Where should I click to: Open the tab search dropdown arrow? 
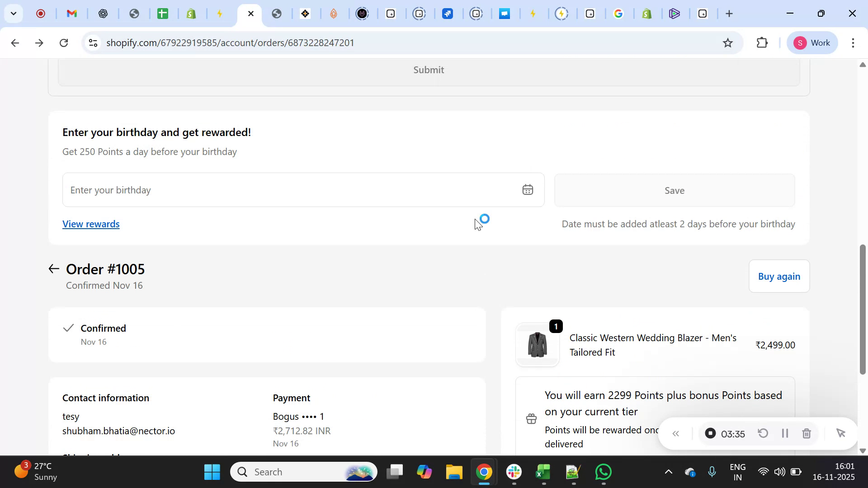coord(13,14)
